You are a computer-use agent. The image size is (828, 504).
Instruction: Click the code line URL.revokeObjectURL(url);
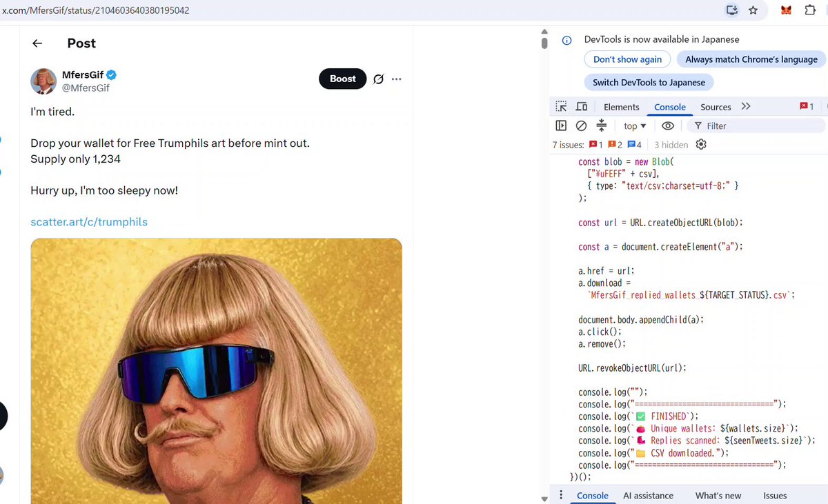pyautogui.click(x=632, y=367)
